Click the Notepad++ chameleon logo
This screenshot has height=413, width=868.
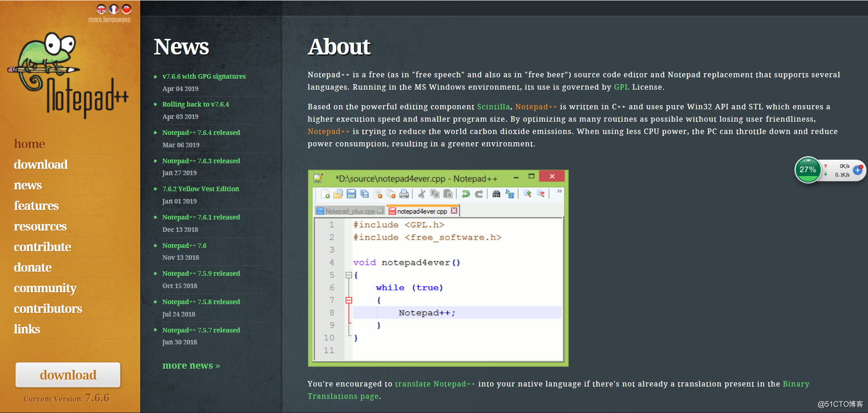coord(68,75)
